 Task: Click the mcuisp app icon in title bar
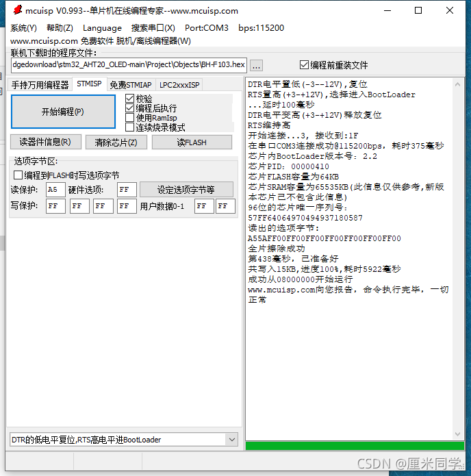coord(18,10)
